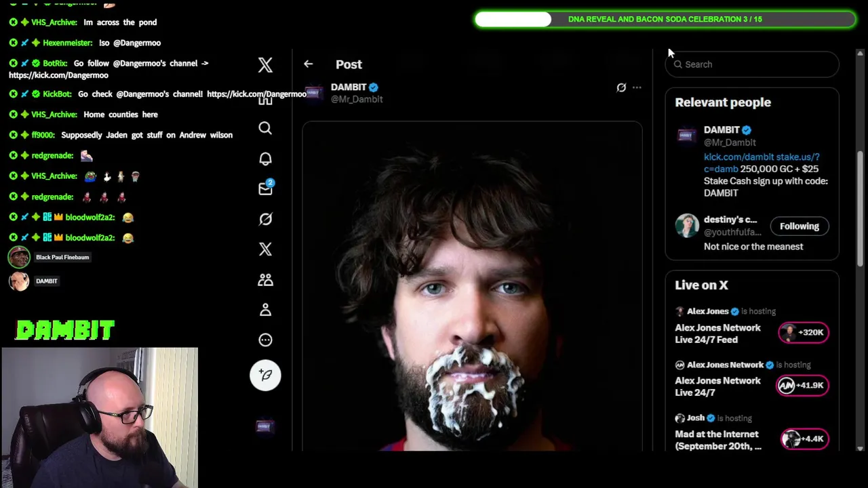
Task: Click VHS_Archive 'Im across the pond' message
Action: click(120, 22)
